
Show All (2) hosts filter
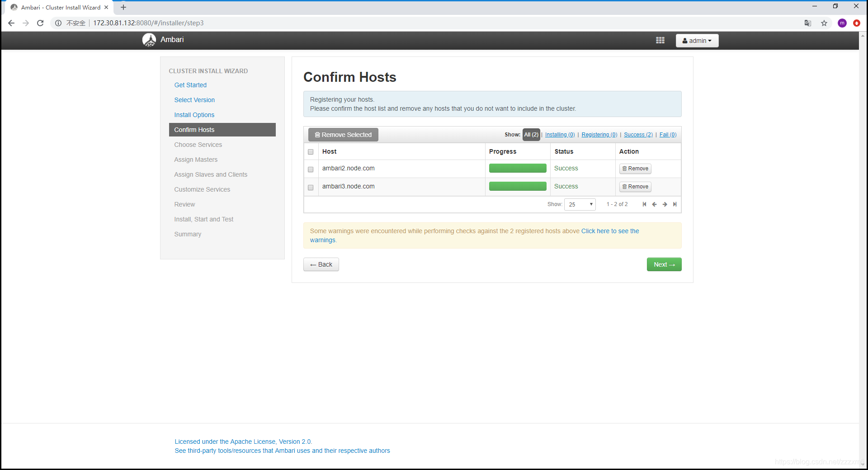531,135
